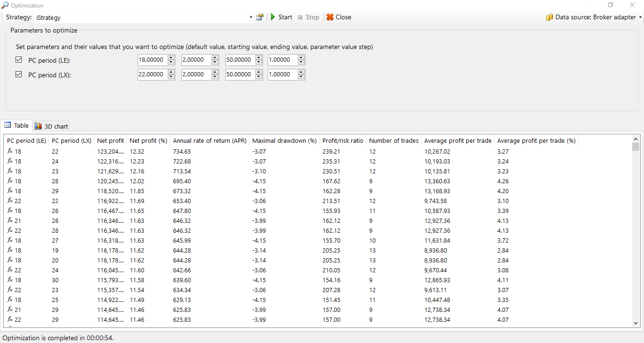Open the Strategy dropdown list
The width and height of the screenshot is (644, 343).
[x=251, y=17]
